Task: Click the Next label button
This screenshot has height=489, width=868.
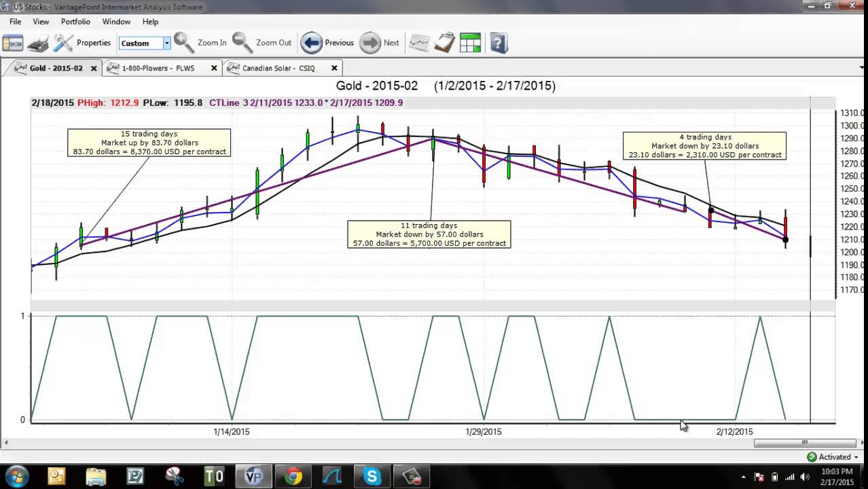Action: point(391,43)
